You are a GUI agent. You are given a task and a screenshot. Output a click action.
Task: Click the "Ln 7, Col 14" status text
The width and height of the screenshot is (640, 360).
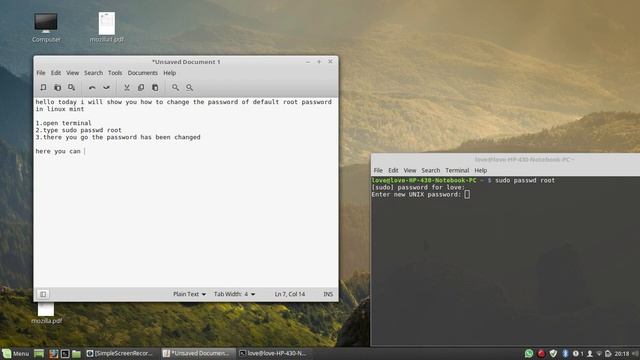pyautogui.click(x=290, y=294)
